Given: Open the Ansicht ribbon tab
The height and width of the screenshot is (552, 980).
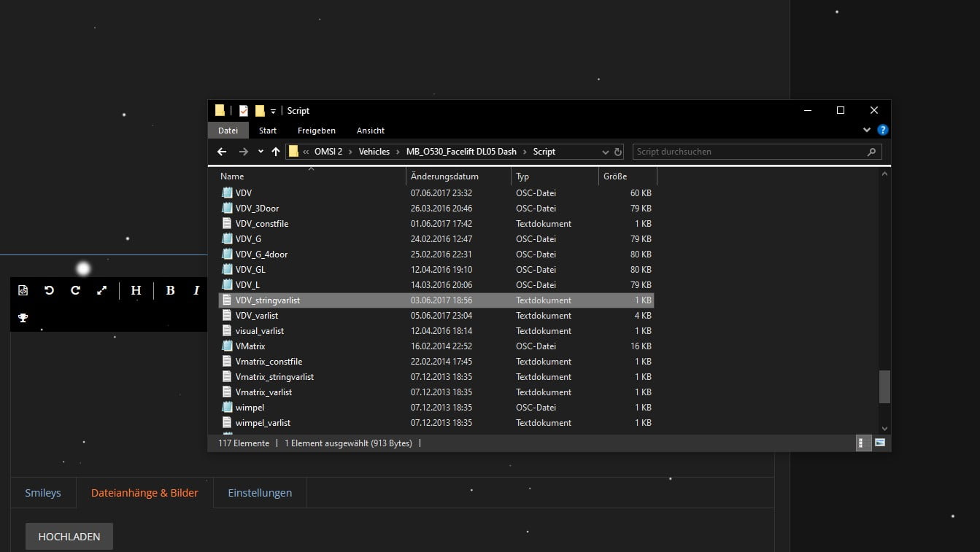Looking at the screenshot, I should (370, 131).
